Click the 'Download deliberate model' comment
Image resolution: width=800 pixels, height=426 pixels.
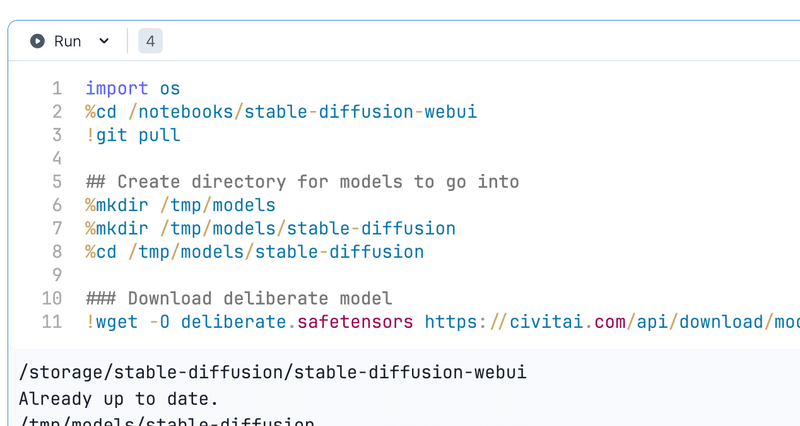click(239, 298)
